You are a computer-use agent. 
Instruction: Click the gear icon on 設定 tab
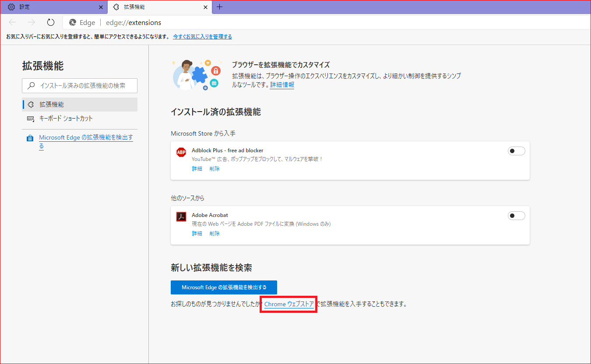(11, 7)
